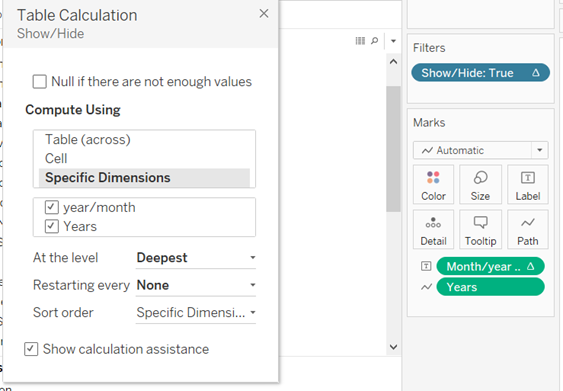Screen dimensions: 563x391
Task: Click the Month/year pill on Marks
Action: [x=490, y=266]
